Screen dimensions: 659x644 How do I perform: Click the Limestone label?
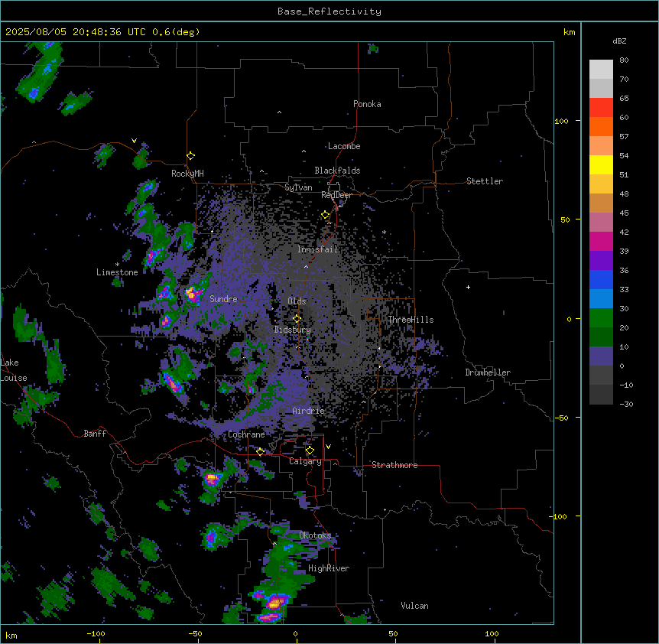pyautogui.click(x=117, y=272)
